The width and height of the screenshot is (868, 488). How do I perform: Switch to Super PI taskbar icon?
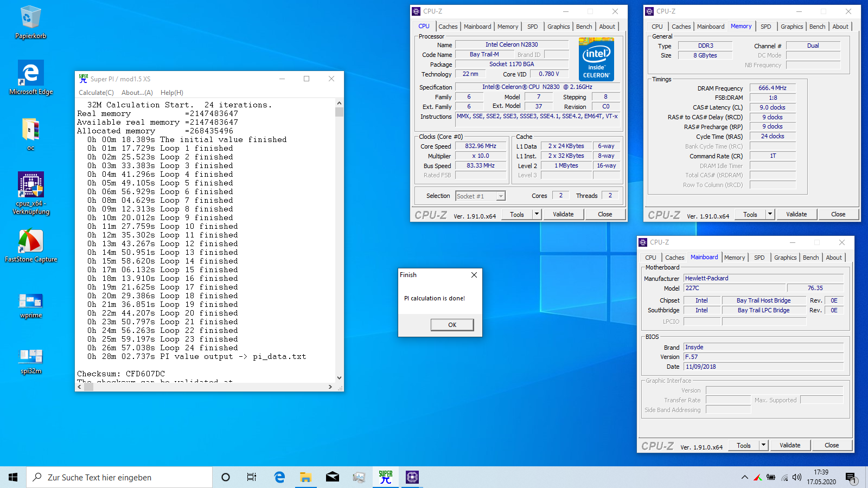tap(386, 477)
